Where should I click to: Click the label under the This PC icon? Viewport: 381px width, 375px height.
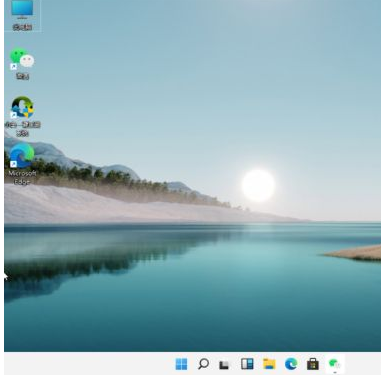(22, 27)
